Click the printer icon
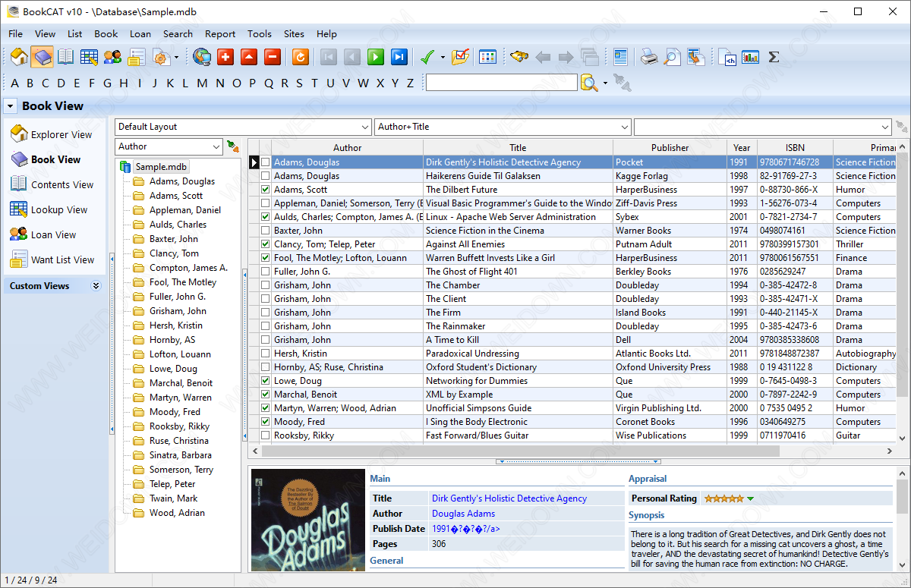Viewport: 911px width, 588px height. click(649, 57)
